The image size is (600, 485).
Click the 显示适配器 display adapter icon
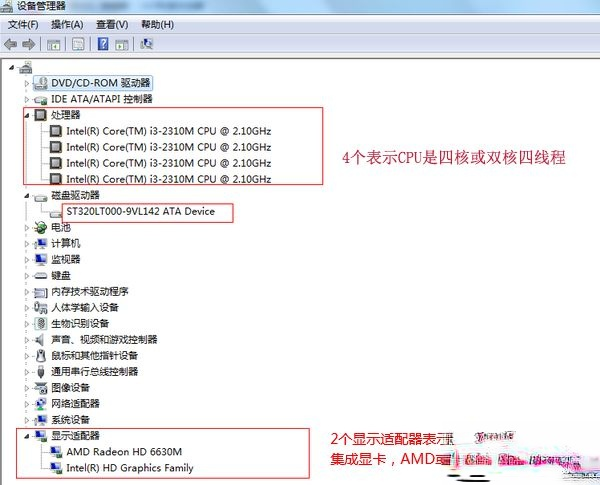click(41, 436)
